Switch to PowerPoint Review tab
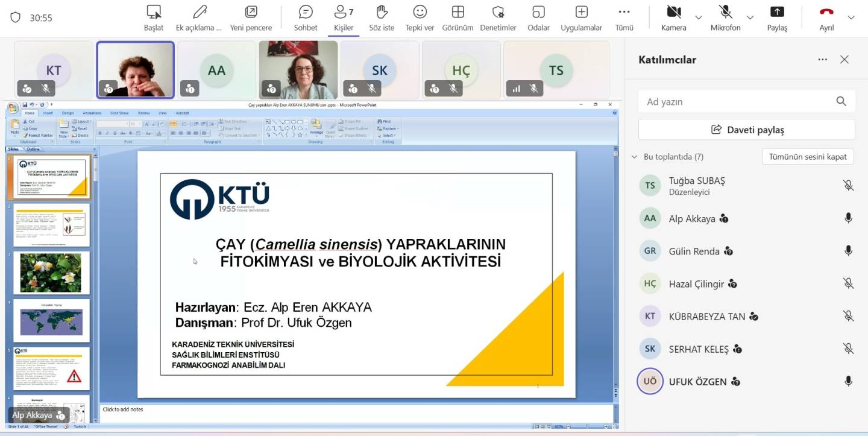 tap(143, 113)
